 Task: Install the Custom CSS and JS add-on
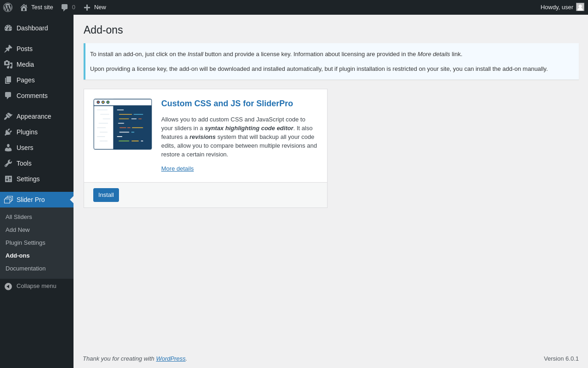106,195
